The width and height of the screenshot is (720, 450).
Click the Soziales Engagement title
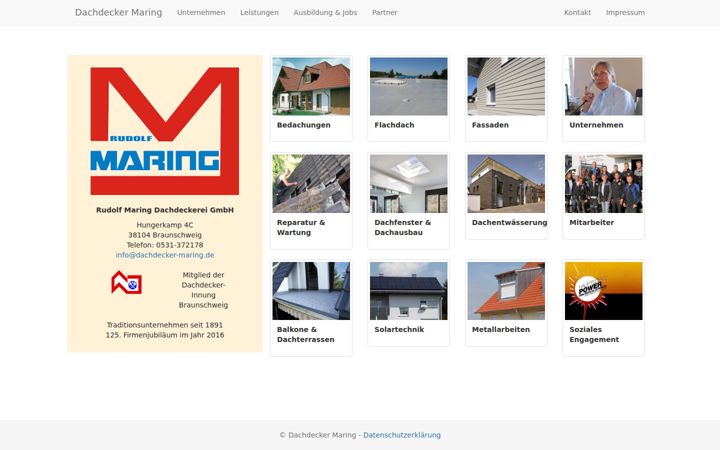pos(594,334)
